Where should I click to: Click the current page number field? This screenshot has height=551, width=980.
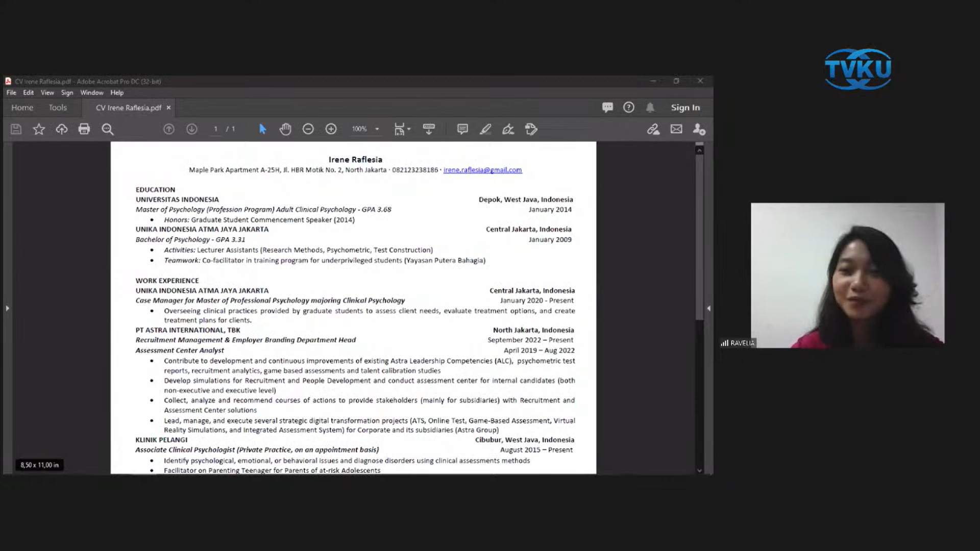pyautogui.click(x=216, y=129)
